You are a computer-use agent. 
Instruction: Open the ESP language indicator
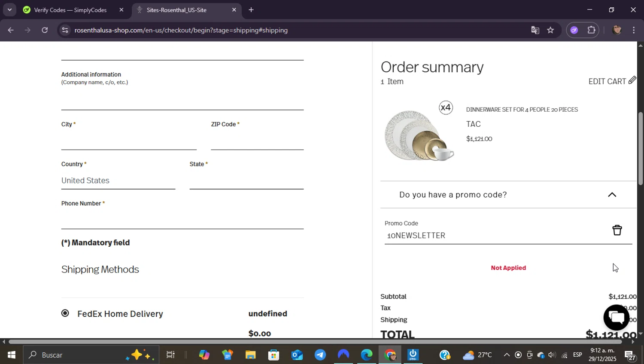tap(577, 355)
